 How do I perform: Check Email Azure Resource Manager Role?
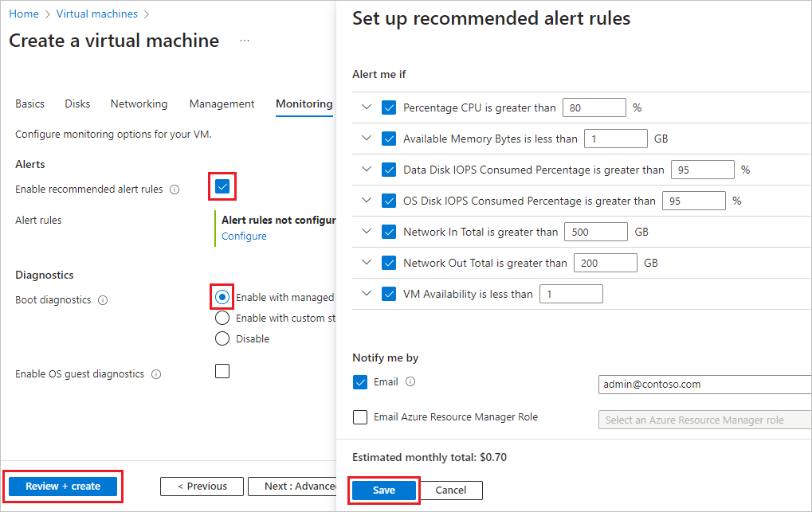(x=360, y=417)
